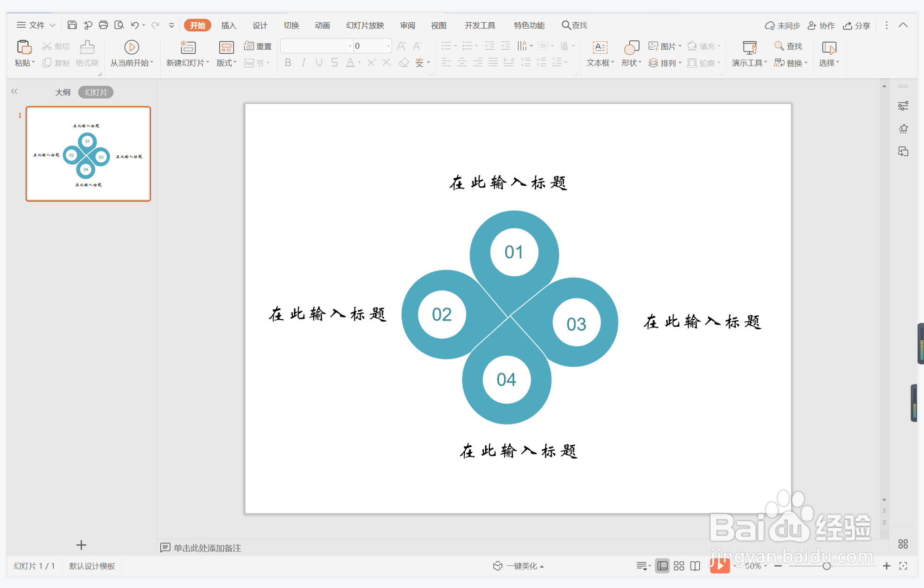Click the Save icon in quick access toolbar
Image resolution: width=924 pixels, height=588 pixels.
(72, 25)
